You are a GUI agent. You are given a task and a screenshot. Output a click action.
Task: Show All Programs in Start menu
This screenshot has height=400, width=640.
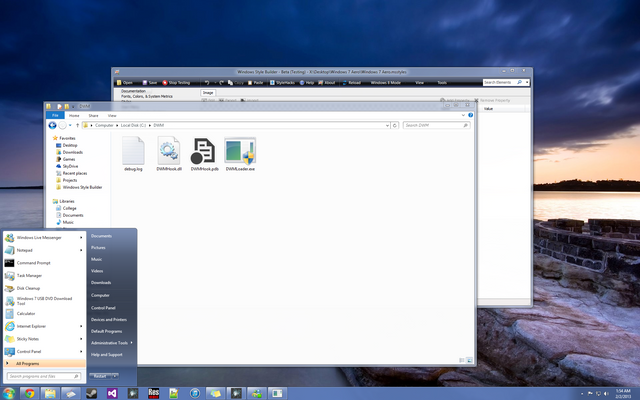[x=44, y=363]
